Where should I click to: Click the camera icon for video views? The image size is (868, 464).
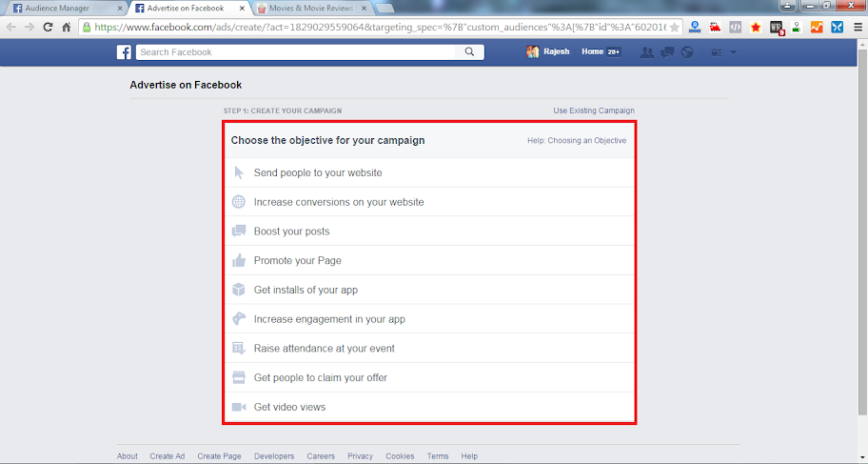click(x=239, y=407)
